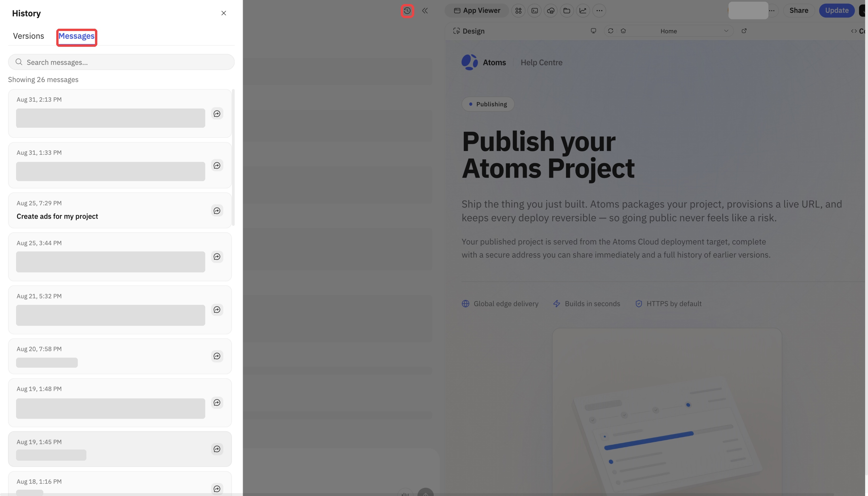Select the Aug 20, 7:58 PM message card

coord(120,356)
